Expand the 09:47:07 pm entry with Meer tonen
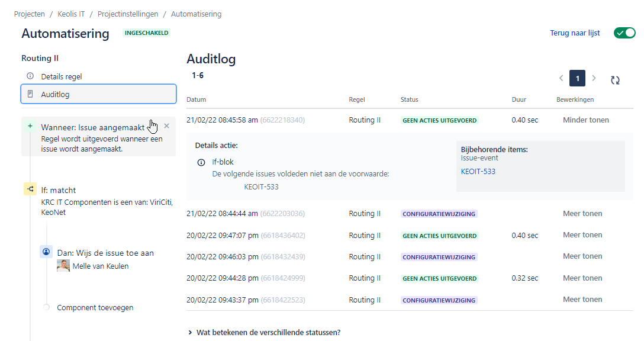644x341 pixels. click(582, 235)
